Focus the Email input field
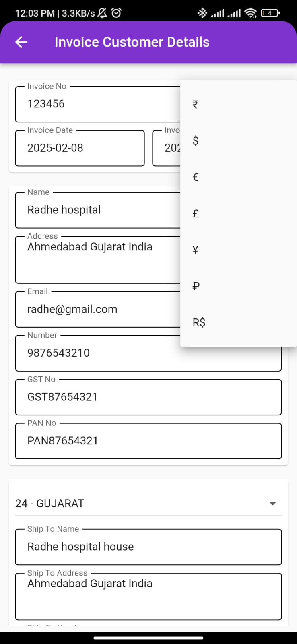The image size is (297, 644). click(97, 310)
